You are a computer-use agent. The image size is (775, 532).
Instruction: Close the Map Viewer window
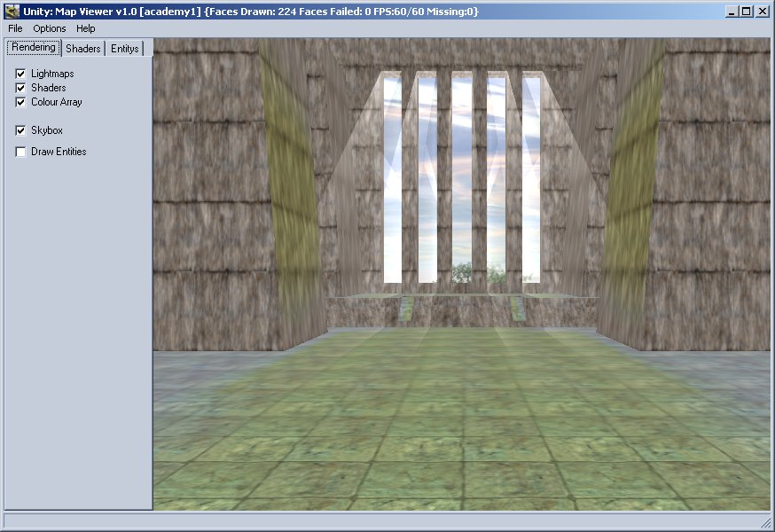pos(762,12)
